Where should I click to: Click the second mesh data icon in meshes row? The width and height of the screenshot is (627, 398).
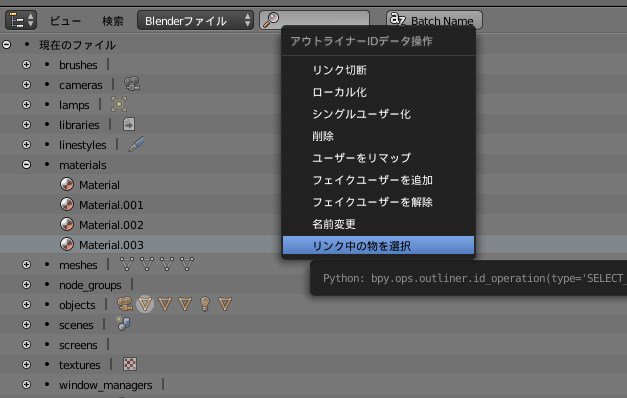[147, 264]
